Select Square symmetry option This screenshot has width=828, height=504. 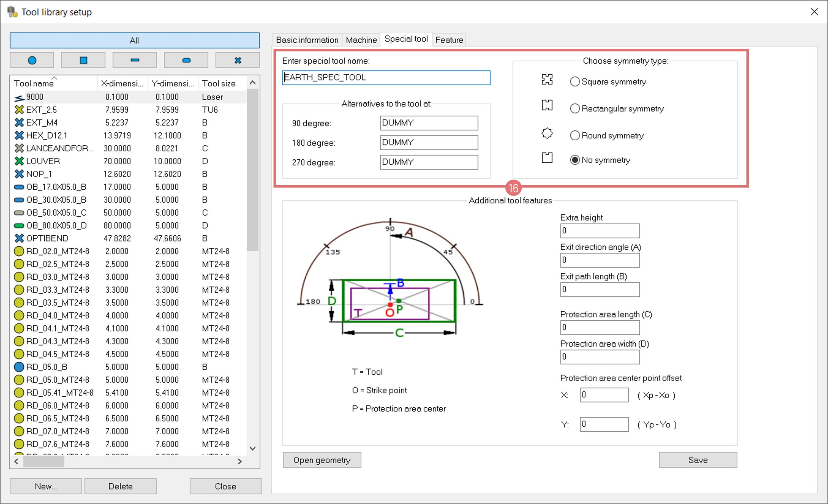(x=575, y=81)
